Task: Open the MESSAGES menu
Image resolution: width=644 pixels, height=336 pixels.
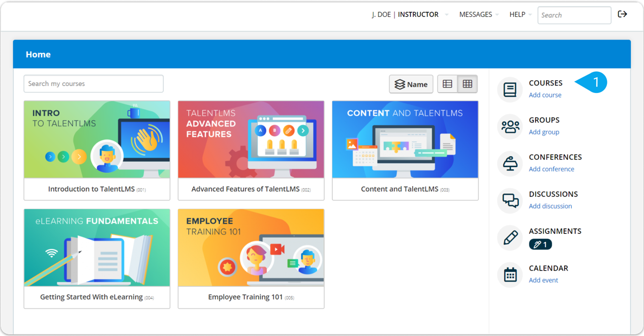Action: 479,15
